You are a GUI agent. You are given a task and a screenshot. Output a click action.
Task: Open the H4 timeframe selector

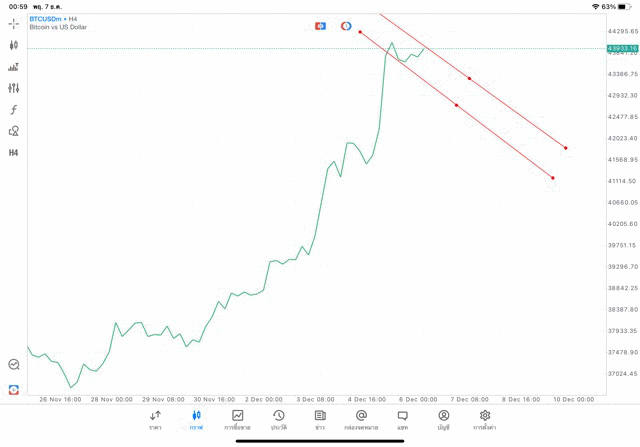point(14,153)
